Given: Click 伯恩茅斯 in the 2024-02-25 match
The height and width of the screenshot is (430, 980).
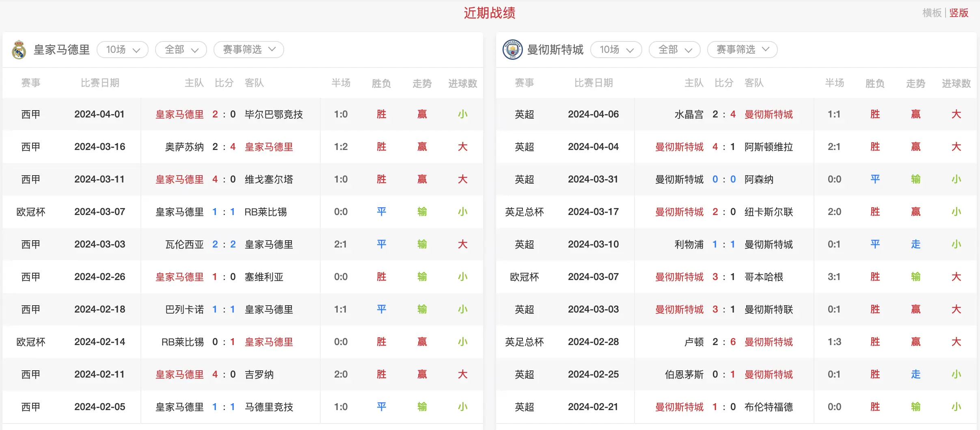Looking at the screenshot, I should point(684,374).
